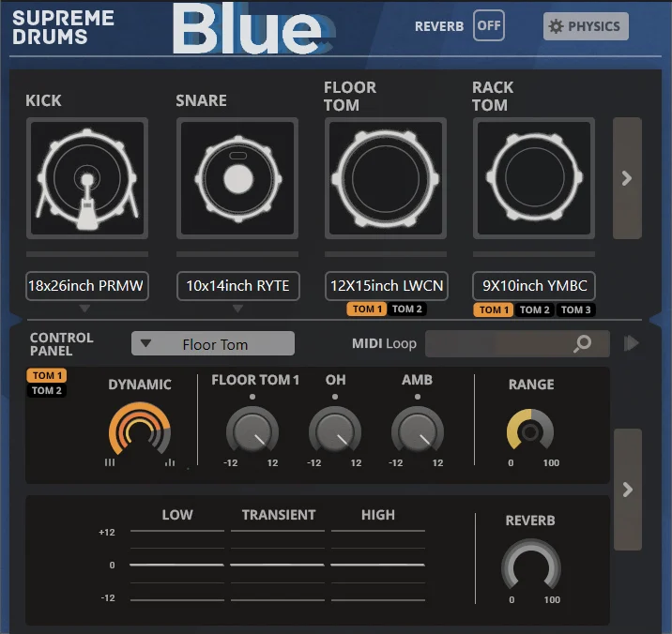Select the Kick drum icon
The height and width of the screenshot is (634, 672).
[x=86, y=178]
